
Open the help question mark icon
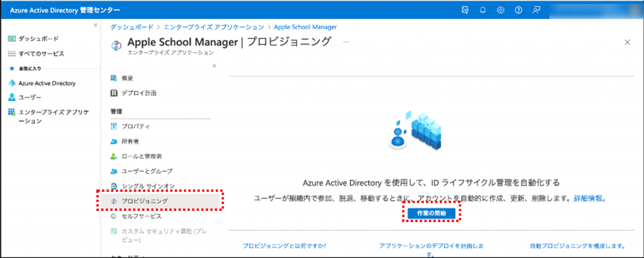tap(518, 10)
